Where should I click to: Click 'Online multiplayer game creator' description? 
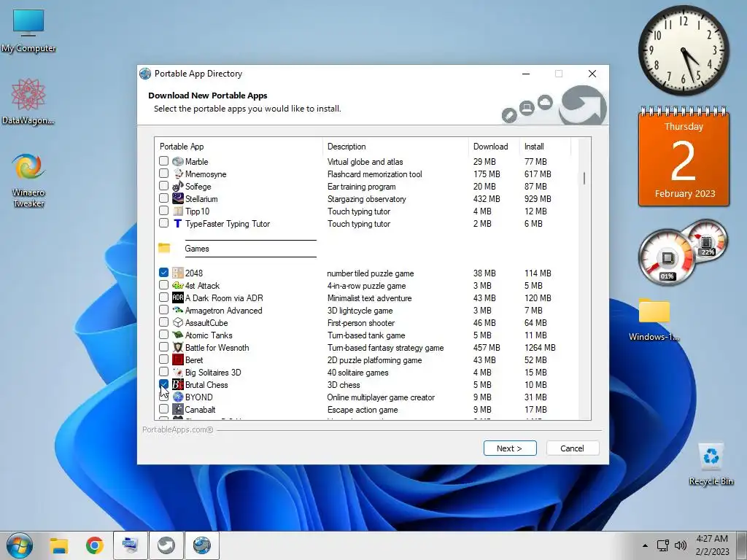(381, 397)
